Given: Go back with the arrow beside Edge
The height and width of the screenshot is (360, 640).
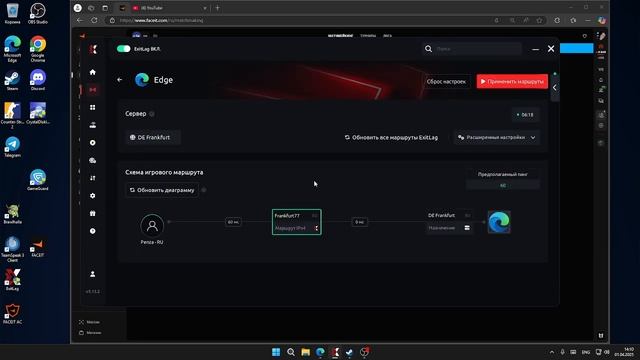Looking at the screenshot, I should point(119,80).
